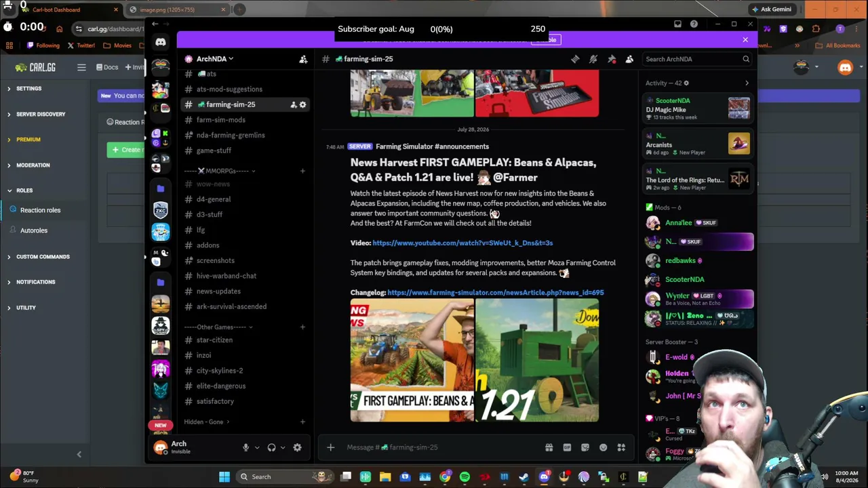Show pinned messages in farming-sim-25

[612, 59]
